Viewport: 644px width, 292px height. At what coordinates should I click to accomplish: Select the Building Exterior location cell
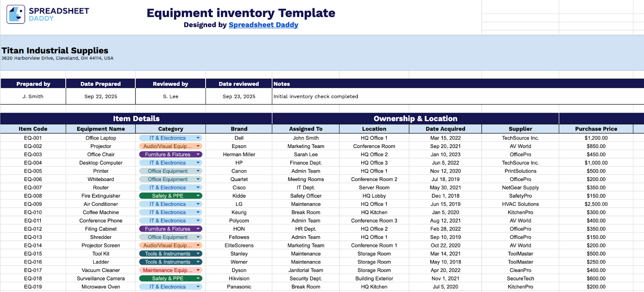tap(374, 278)
